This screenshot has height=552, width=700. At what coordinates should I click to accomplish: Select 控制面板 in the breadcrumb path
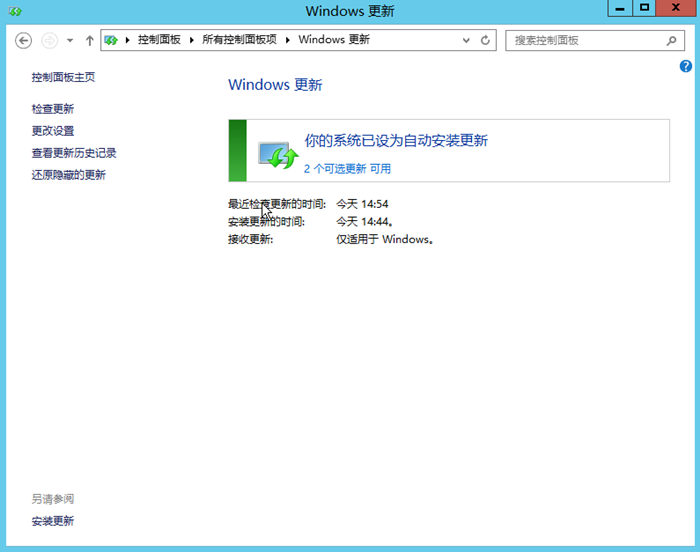tap(160, 40)
